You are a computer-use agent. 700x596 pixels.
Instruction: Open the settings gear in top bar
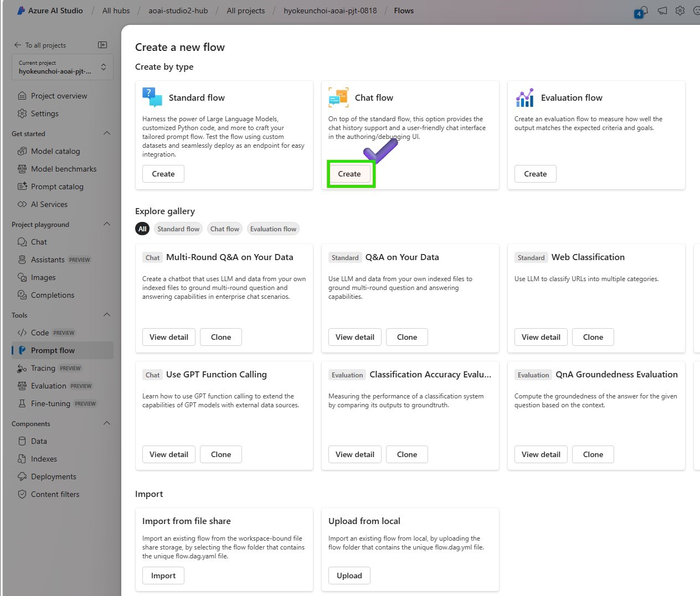pyautogui.click(x=680, y=11)
